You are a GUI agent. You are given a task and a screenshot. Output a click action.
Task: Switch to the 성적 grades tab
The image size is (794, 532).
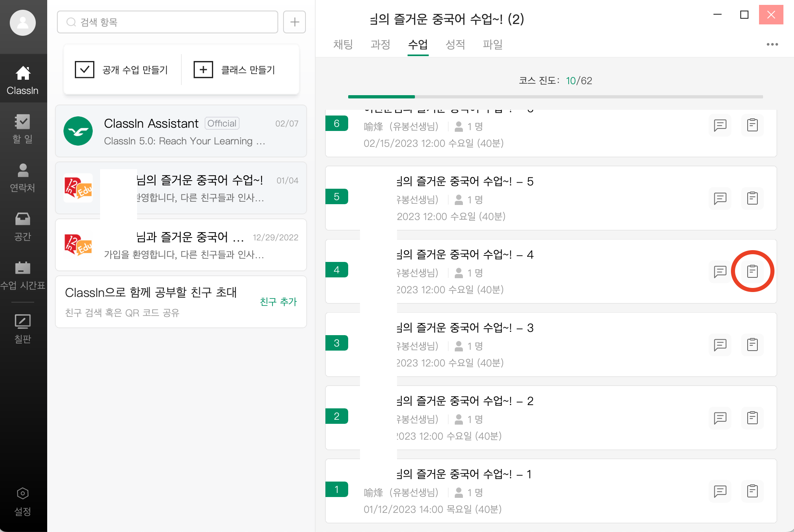[x=455, y=44]
